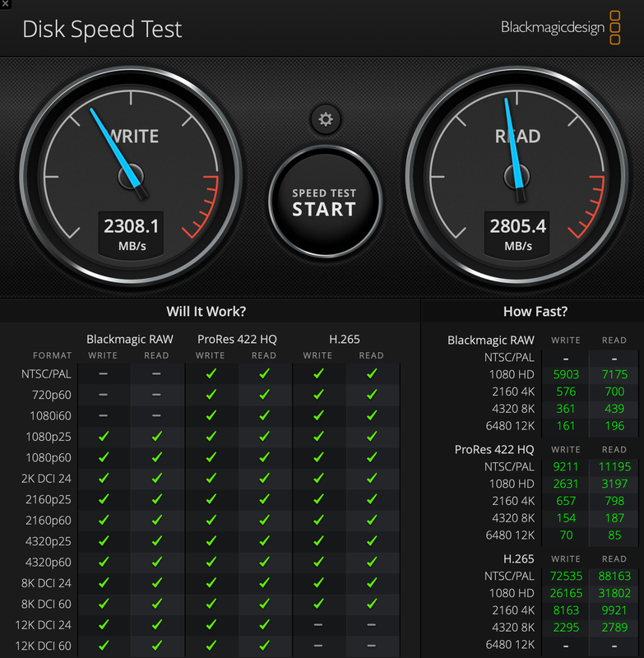Click the Disk Speed Test title
644x658 pixels.
coord(102,30)
